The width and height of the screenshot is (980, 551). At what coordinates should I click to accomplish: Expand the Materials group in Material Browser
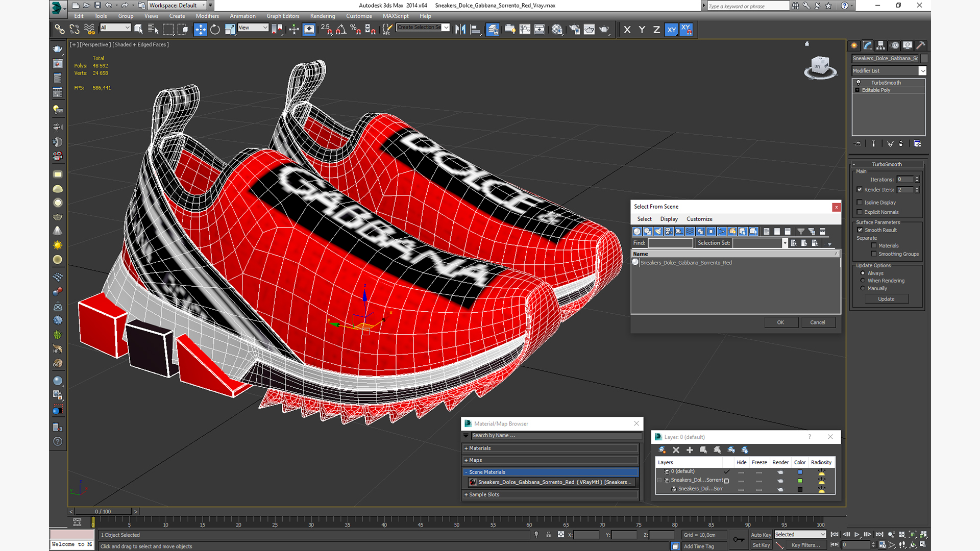(x=551, y=448)
